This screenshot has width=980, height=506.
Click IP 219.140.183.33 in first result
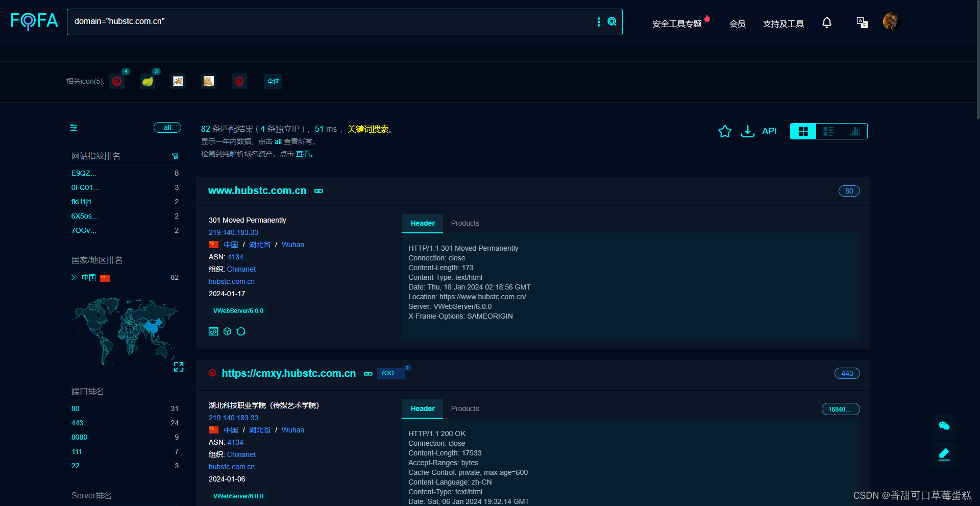click(233, 232)
